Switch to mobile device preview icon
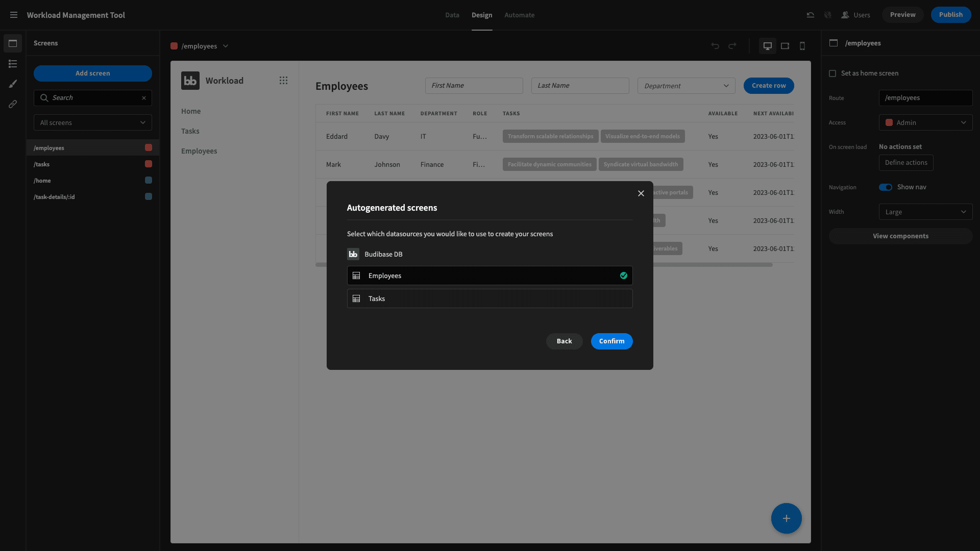The height and width of the screenshot is (551, 980). (802, 46)
